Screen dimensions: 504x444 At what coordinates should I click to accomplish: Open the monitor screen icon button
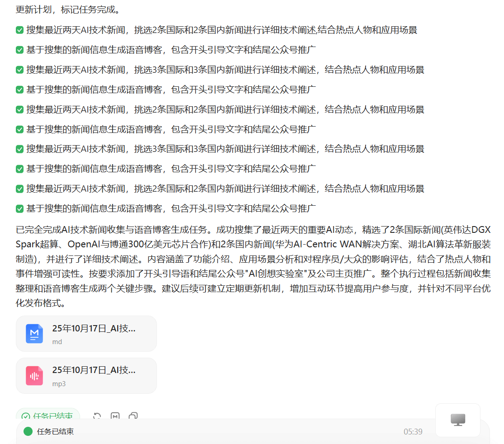click(457, 420)
